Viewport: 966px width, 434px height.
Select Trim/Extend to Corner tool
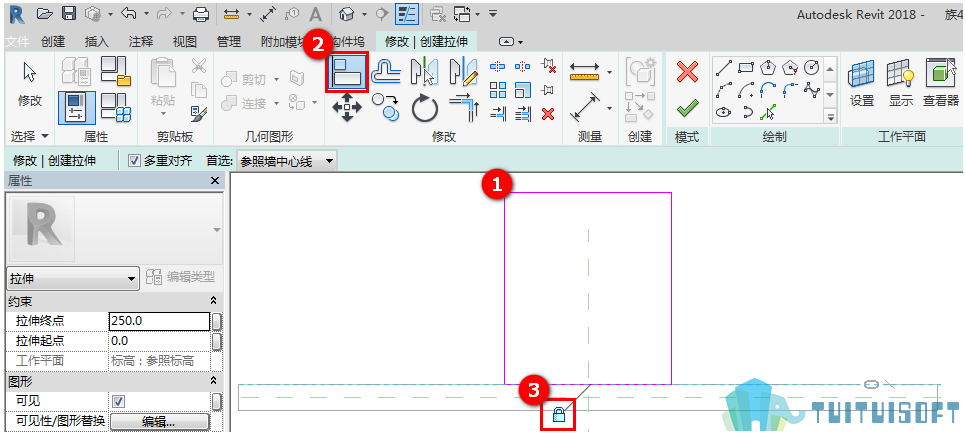[x=463, y=107]
